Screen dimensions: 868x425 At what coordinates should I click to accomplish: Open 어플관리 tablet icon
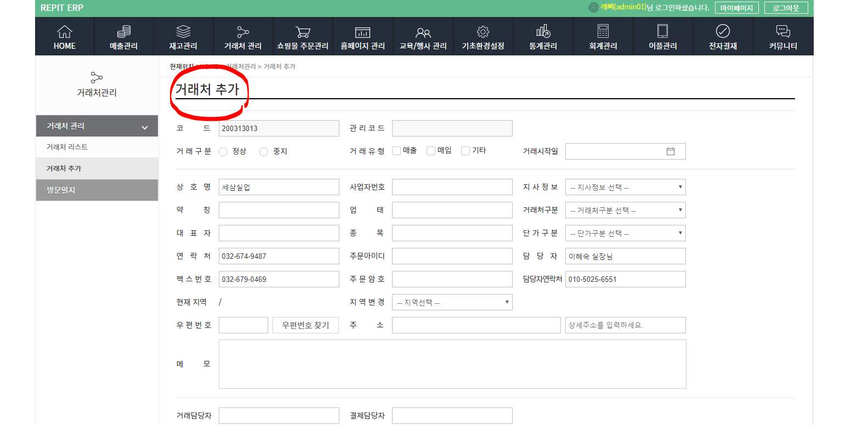point(663,31)
